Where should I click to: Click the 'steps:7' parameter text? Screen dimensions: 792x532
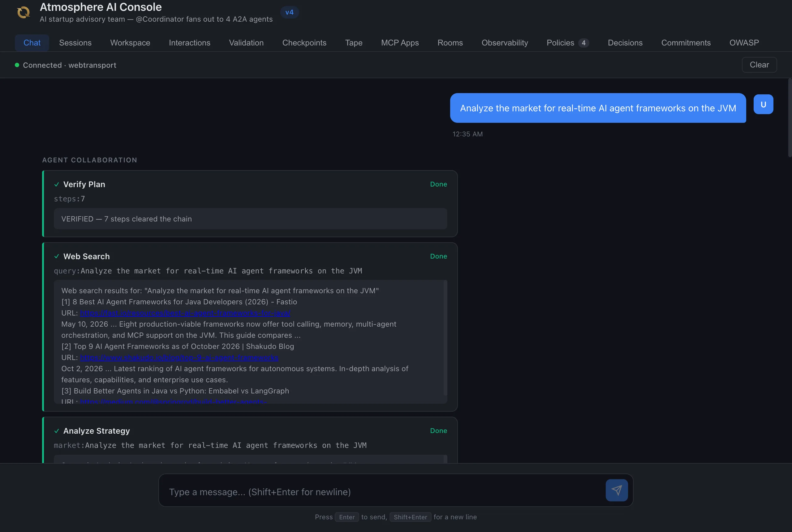[x=69, y=199]
